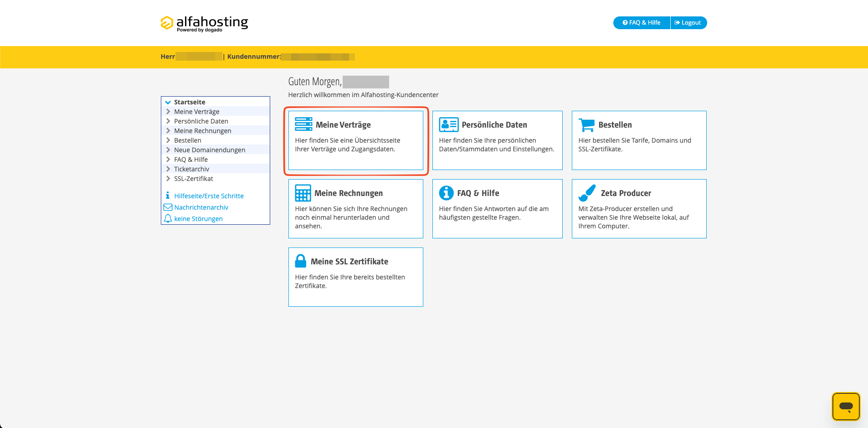This screenshot has width=868, height=428.
Task: Click the server icon on Meine Verträge tile
Action: 303,124
